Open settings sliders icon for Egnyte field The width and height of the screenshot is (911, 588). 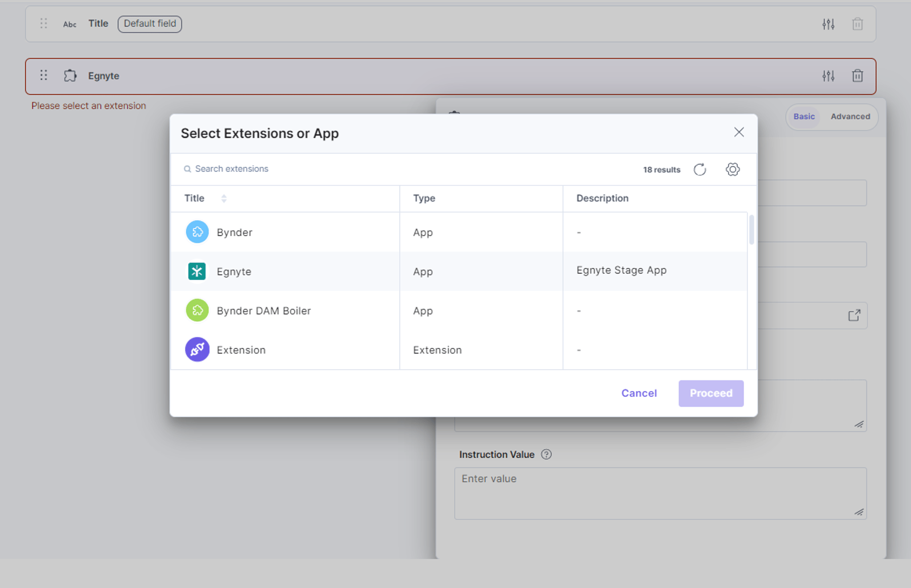click(828, 76)
